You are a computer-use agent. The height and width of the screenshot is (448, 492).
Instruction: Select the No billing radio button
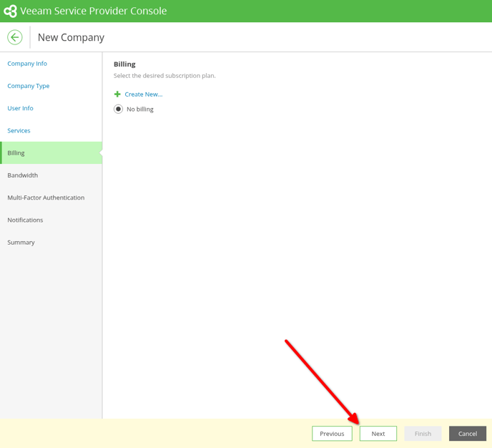tap(118, 109)
